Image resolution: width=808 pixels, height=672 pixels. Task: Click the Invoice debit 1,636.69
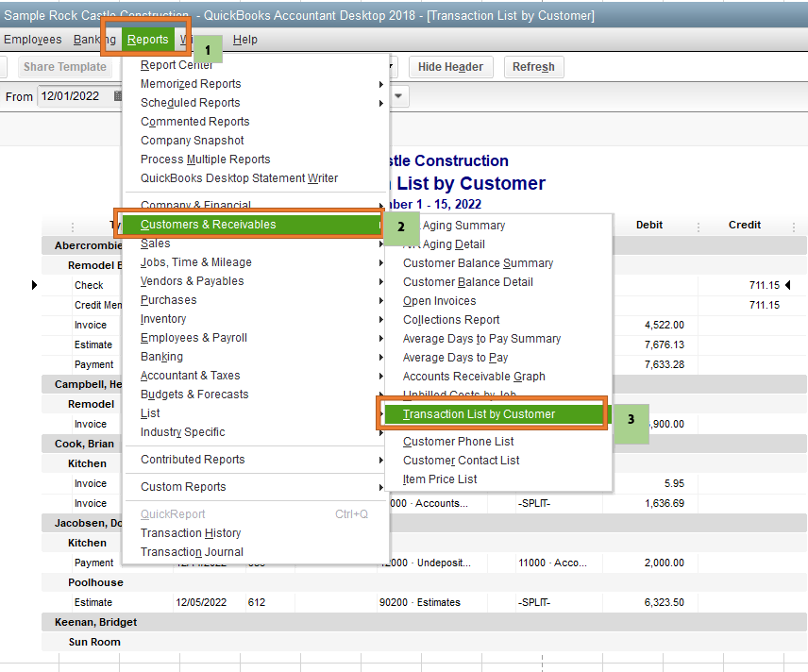(664, 503)
